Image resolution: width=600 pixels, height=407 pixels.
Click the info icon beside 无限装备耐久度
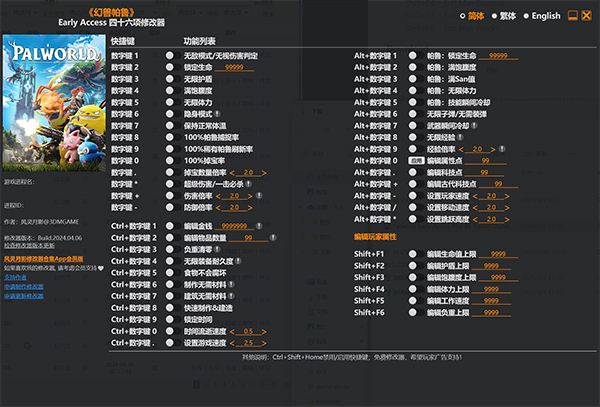[238, 261]
